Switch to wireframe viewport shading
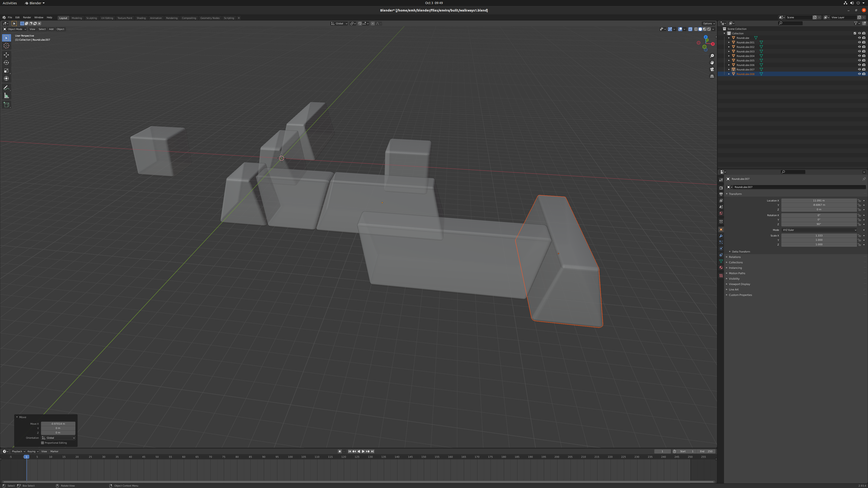This screenshot has height=488, width=868. click(696, 29)
